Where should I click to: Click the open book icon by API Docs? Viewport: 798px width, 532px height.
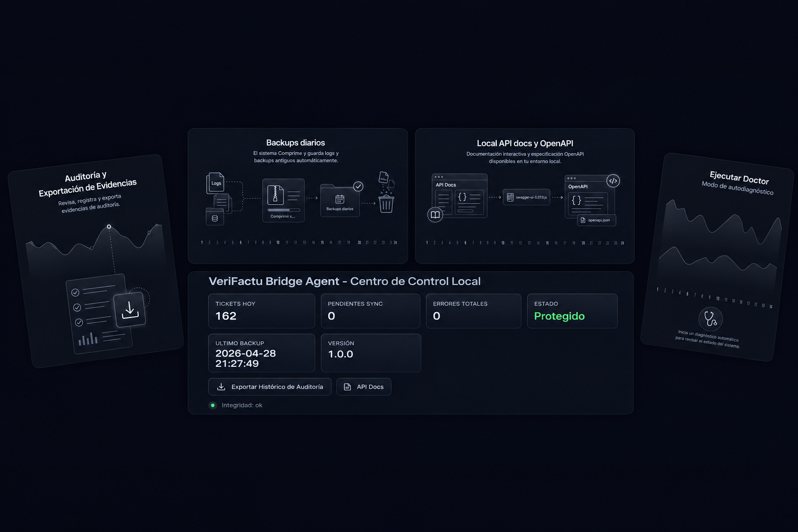tap(435, 215)
